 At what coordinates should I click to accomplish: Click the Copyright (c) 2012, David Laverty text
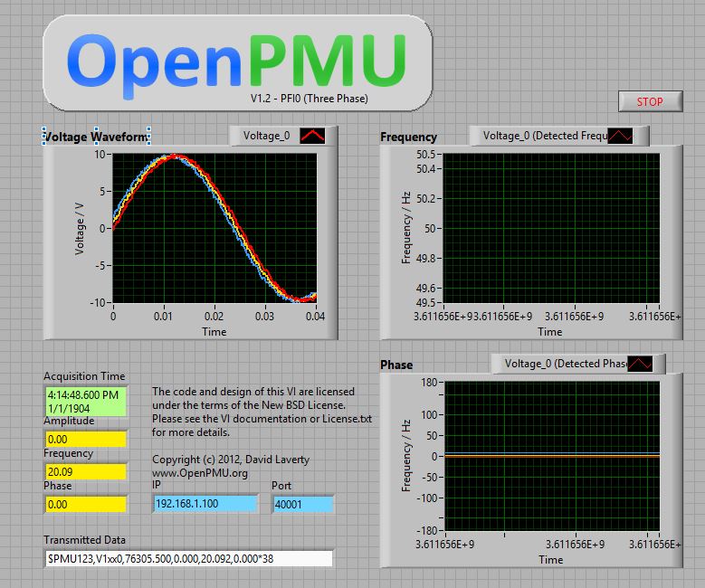(x=231, y=460)
